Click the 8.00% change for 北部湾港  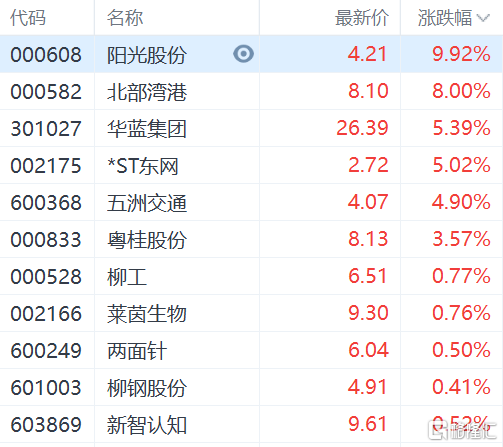click(461, 91)
